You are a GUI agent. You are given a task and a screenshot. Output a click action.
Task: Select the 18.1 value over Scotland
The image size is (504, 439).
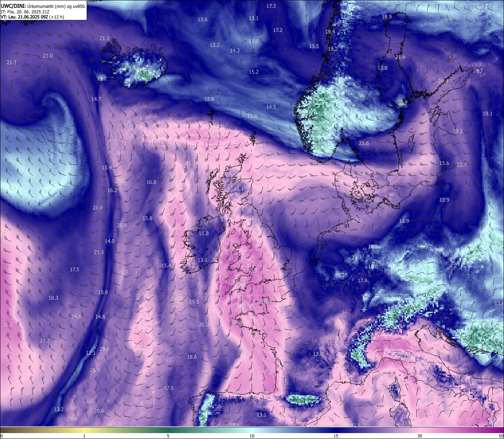click(x=238, y=189)
